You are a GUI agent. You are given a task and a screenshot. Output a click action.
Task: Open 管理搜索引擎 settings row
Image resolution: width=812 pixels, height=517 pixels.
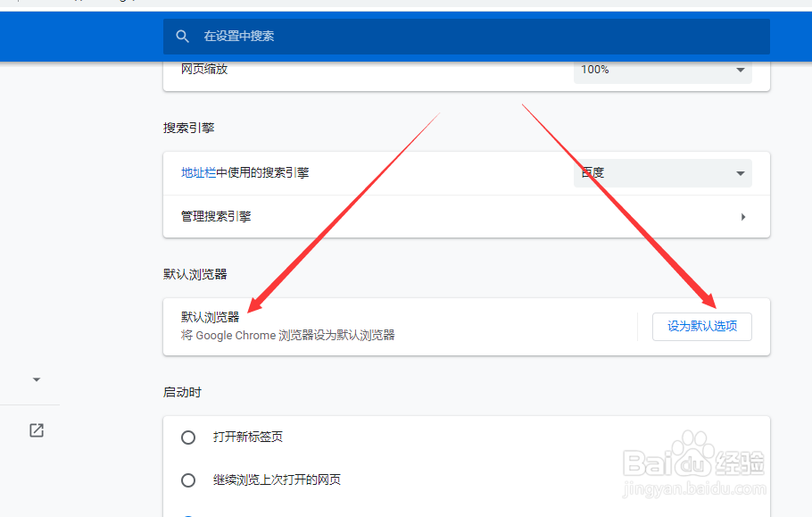(x=466, y=217)
